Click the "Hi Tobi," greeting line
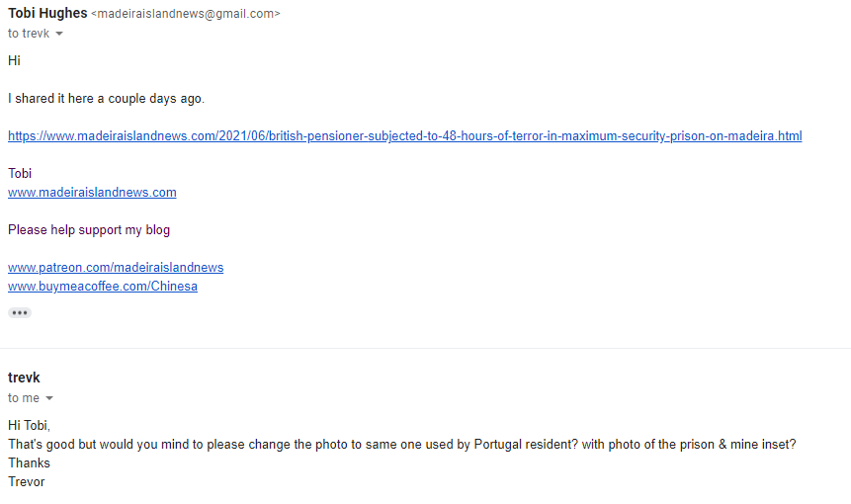 (x=29, y=425)
